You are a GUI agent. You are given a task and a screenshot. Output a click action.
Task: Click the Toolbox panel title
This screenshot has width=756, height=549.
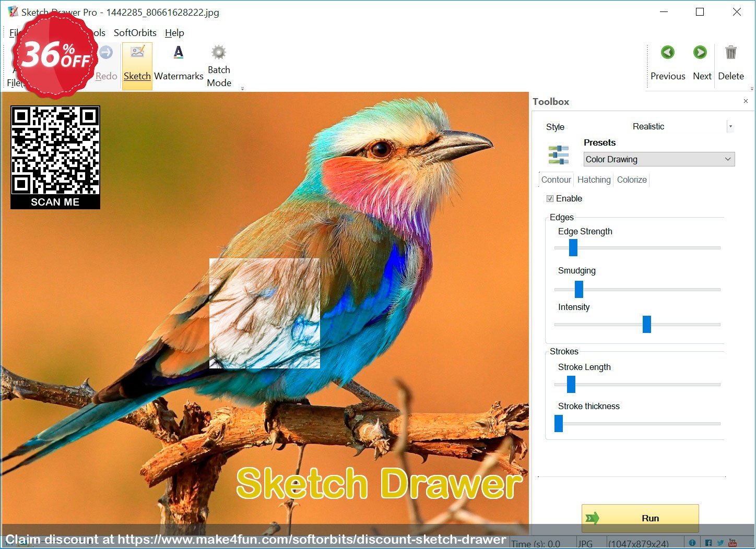(x=551, y=102)
